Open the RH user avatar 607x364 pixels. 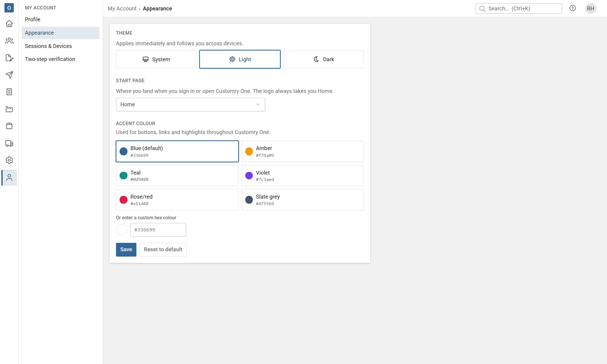tap(590, 8)
